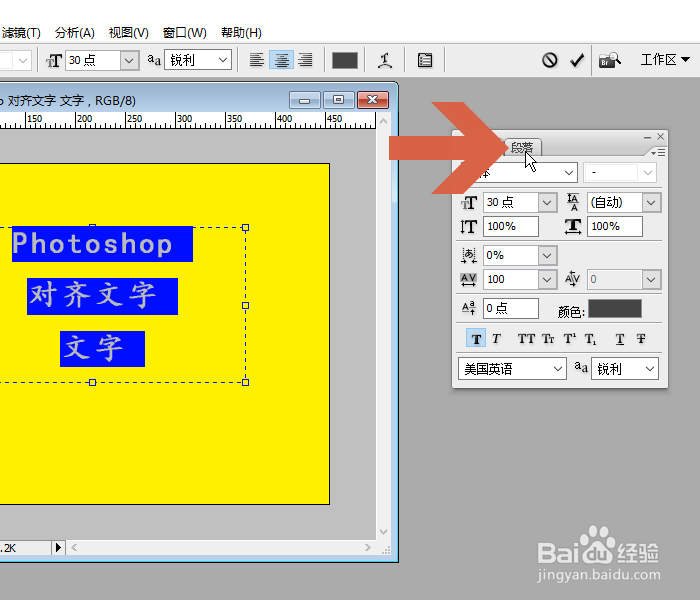
Task: Expand the kerning dropdown arrow
Action: point(651,279)
